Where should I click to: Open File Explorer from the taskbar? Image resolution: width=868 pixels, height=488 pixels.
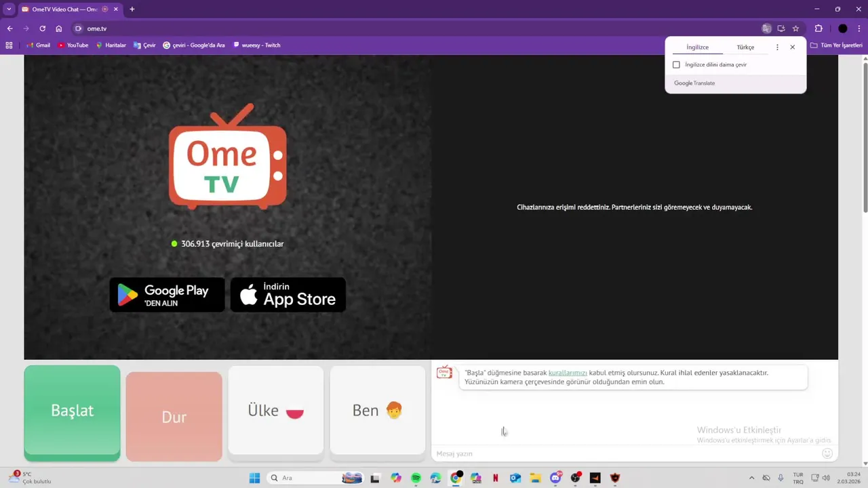point(535,478)
